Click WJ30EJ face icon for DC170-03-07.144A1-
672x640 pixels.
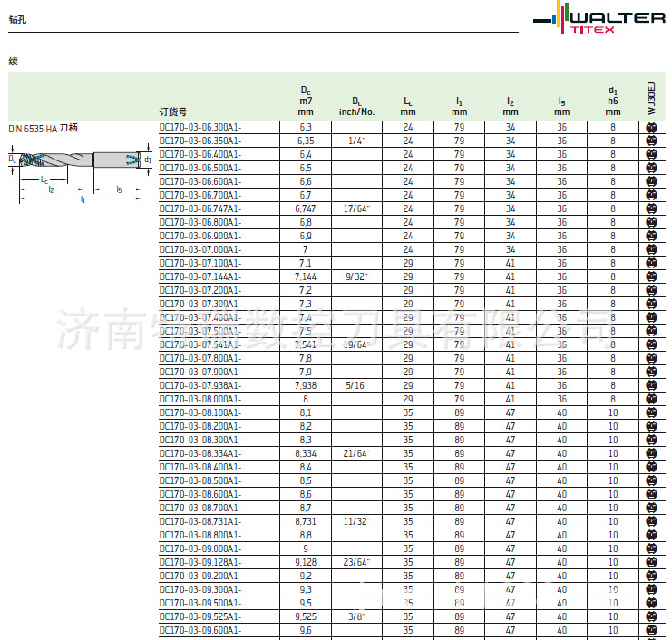[x=651, y=276]
